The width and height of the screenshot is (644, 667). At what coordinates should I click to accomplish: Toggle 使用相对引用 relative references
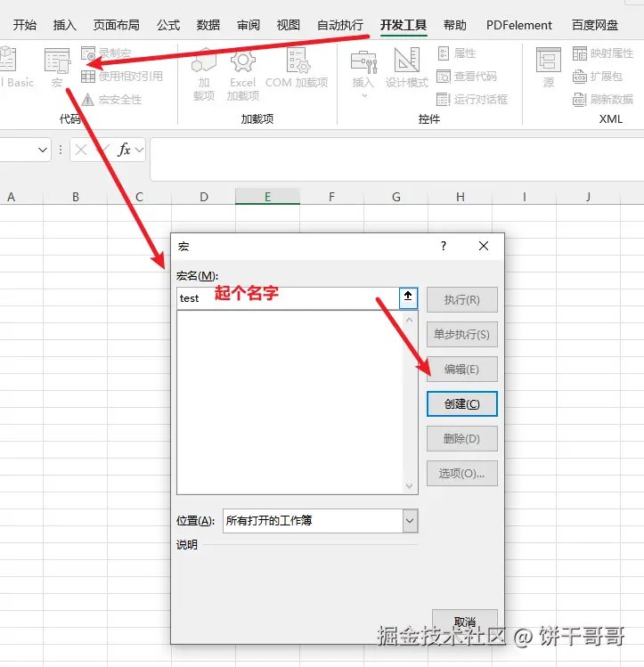point(122,77)
